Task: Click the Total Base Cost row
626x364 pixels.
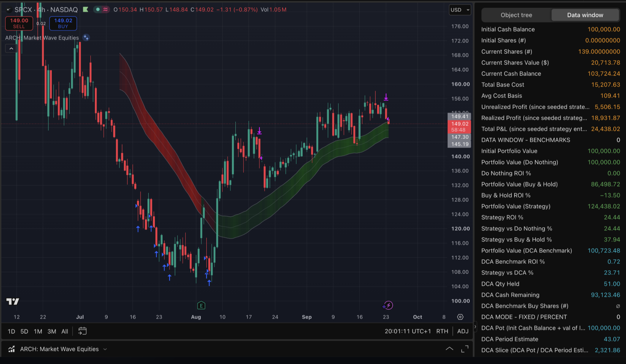Action: click(550, 85)
